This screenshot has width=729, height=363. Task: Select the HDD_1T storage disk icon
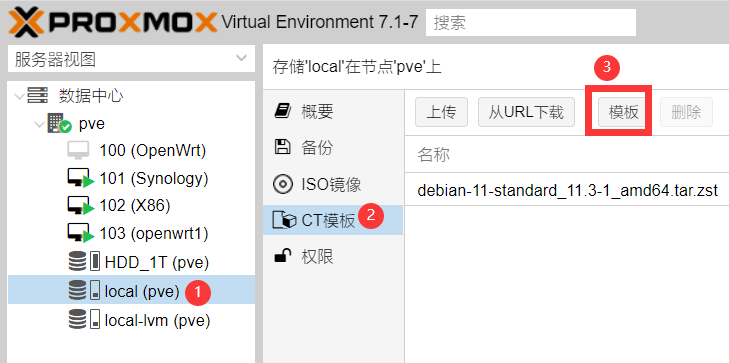click(x=84, y=262)
